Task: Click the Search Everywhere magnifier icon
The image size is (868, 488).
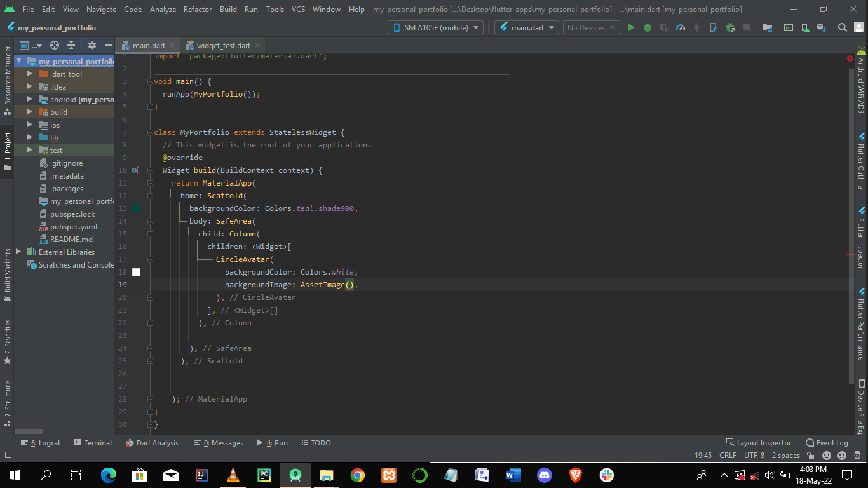Action: (843, 27)
